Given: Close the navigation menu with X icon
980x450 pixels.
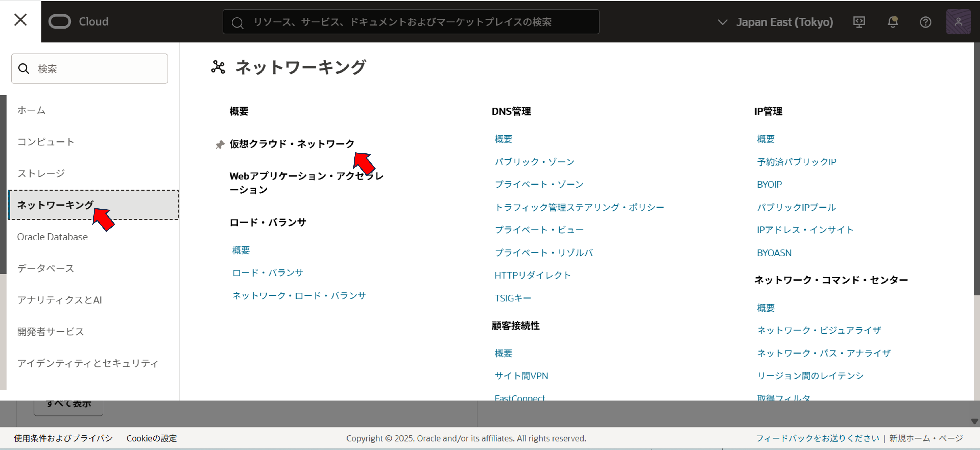Looking at the screenshot, I should (20, 20).
